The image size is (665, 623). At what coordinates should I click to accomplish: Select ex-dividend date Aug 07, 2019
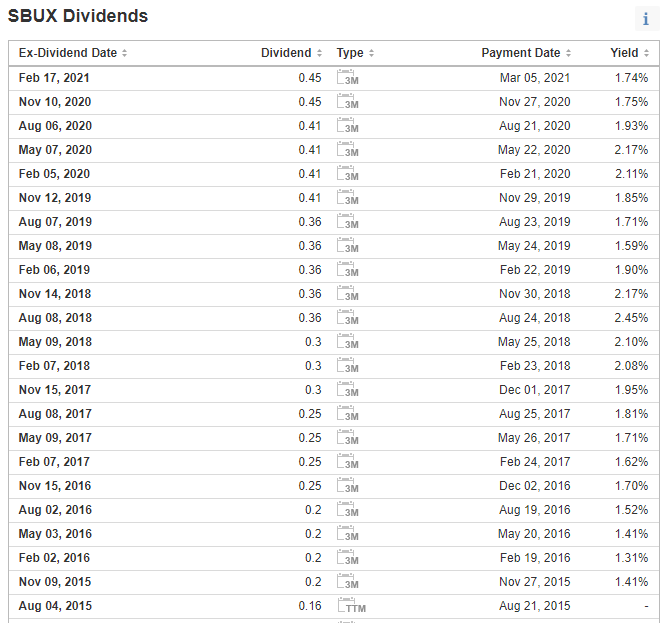(55, 222)
